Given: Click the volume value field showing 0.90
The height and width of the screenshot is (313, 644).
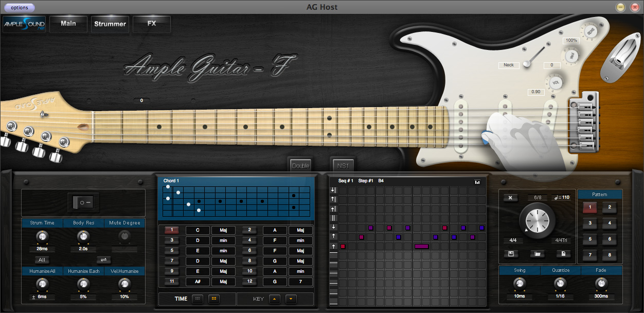Looking at the screenshot, I should coord(536,92).
